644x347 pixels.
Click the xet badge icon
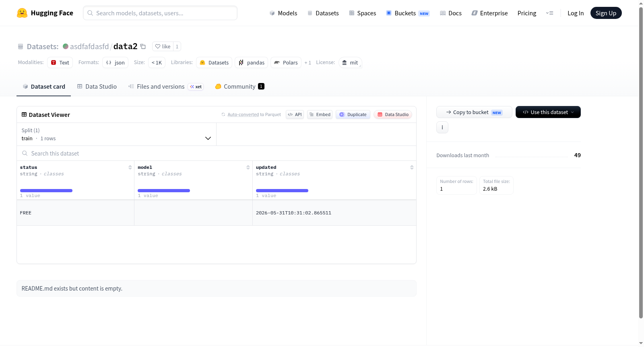point(196,87)
